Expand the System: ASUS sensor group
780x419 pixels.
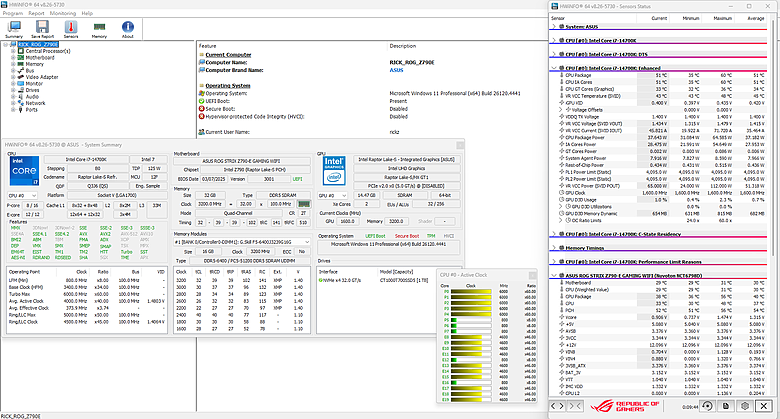pos(554,26)
